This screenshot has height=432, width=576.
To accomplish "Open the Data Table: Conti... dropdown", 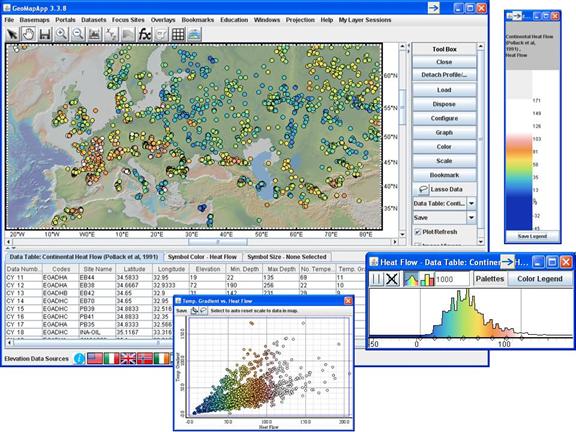I will click(471, 203).
